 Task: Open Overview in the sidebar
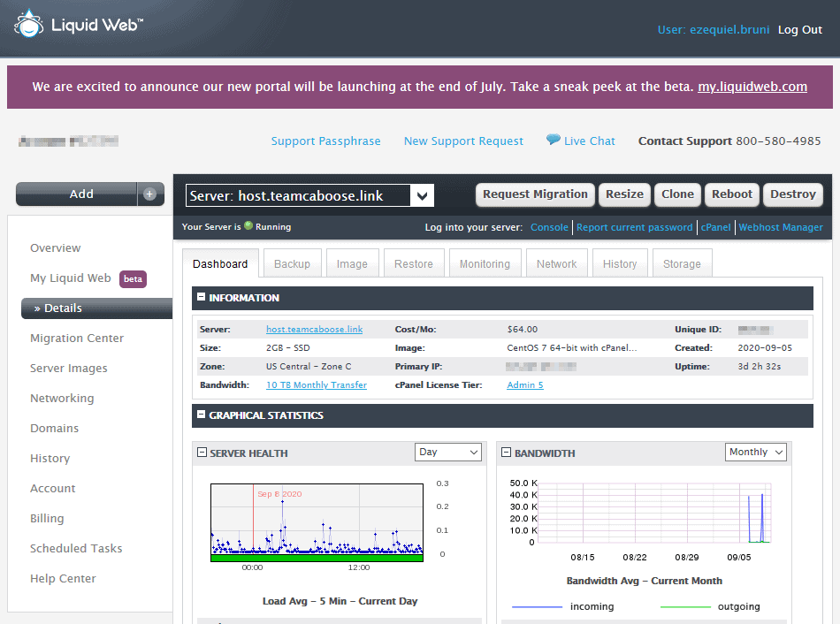point(55,248)
